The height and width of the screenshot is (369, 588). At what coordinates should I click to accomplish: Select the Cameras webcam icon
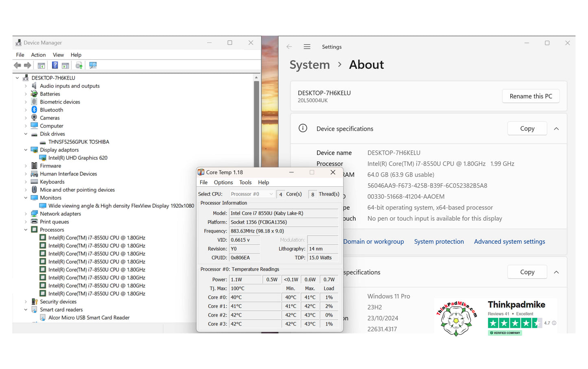34,118
